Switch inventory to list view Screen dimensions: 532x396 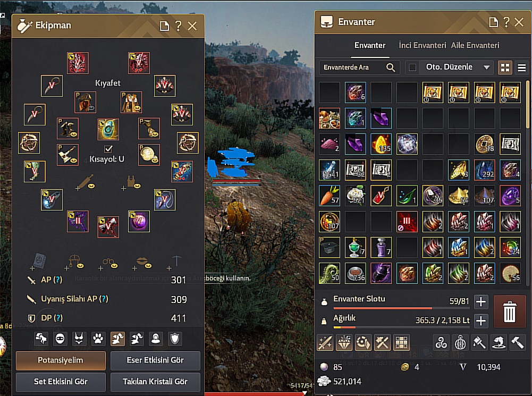coord(521,68)
